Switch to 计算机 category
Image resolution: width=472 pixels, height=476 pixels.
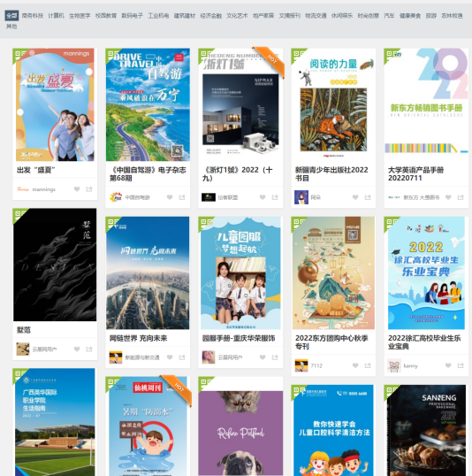(x=56, y=15)
